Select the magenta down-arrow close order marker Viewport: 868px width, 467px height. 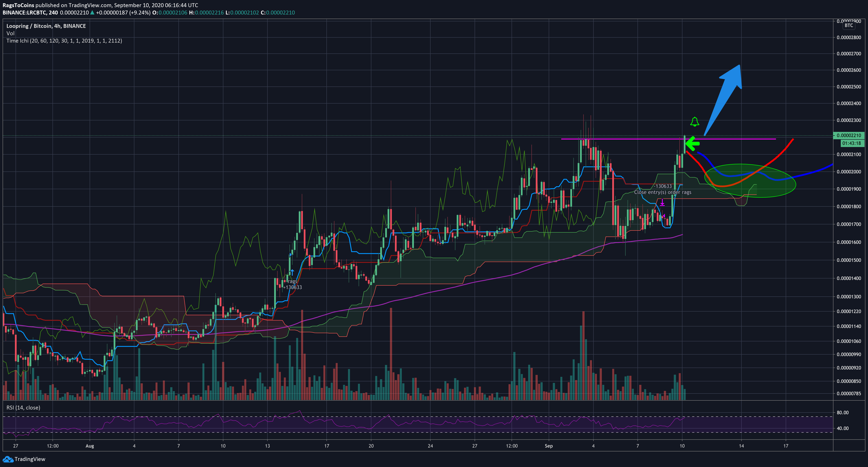tap(662, 203)
